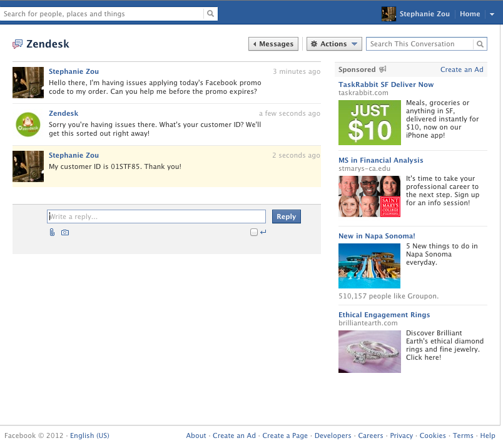Viewport: 503px width, 448px height.
Task: Open the About footer link
Action: click(196, 435)
